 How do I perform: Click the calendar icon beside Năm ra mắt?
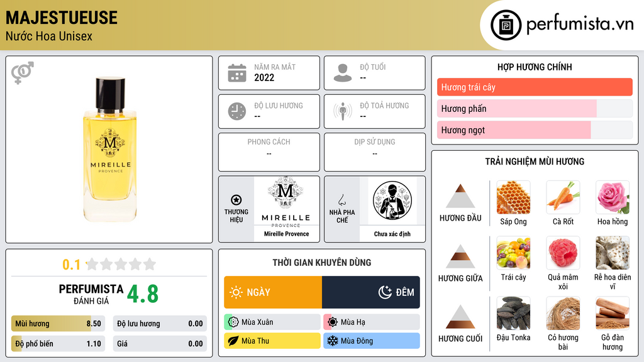pyautogui.click(x=237, y=73)
